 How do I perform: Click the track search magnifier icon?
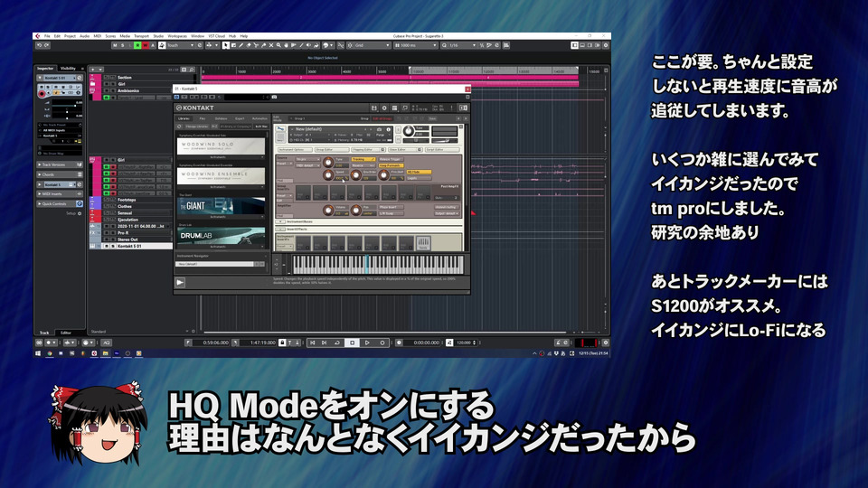192,70
